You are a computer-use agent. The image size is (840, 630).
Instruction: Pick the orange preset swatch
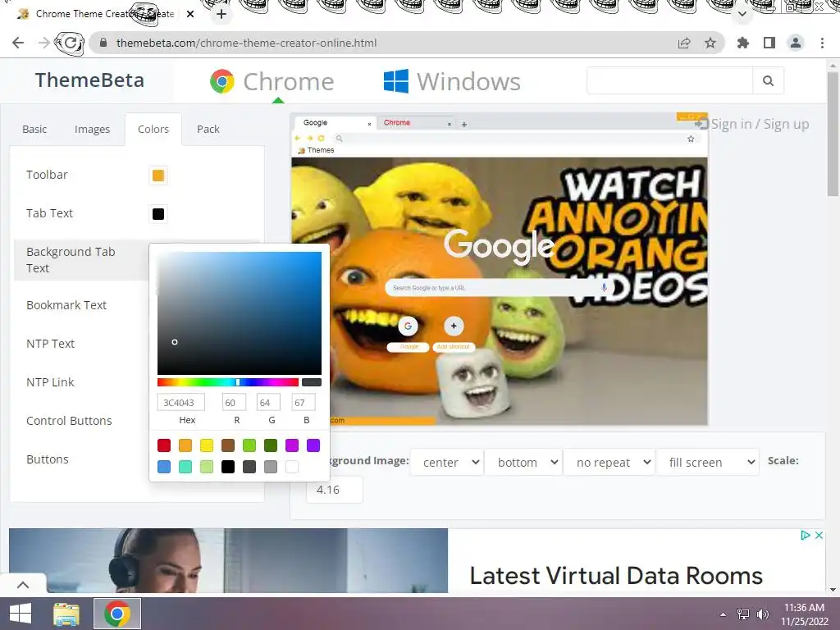tap(185, 445)
